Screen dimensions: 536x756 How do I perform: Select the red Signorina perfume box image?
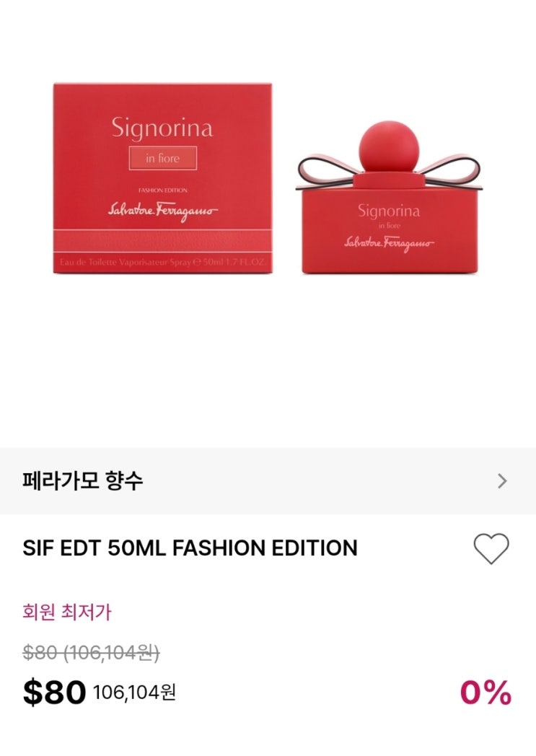click(x=162, y=178)
